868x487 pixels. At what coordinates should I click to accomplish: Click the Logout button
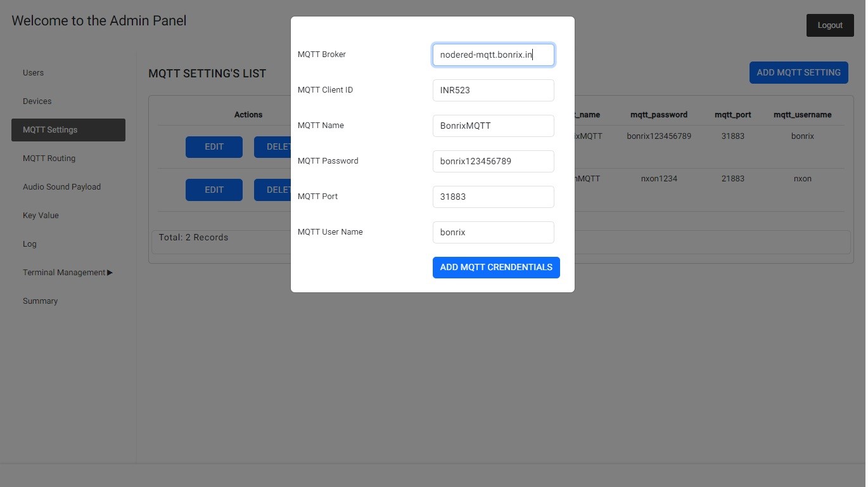point(830,25)
